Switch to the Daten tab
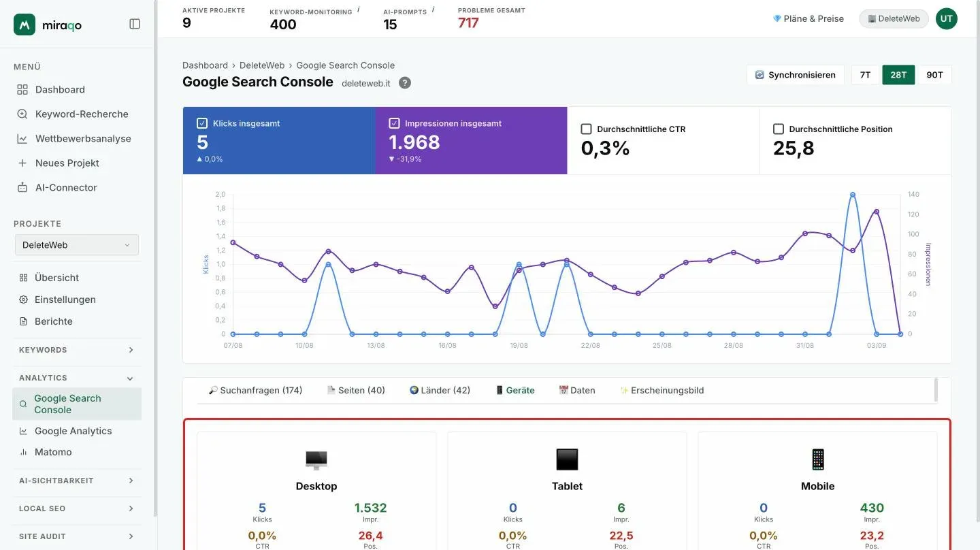 coord(577,390)
